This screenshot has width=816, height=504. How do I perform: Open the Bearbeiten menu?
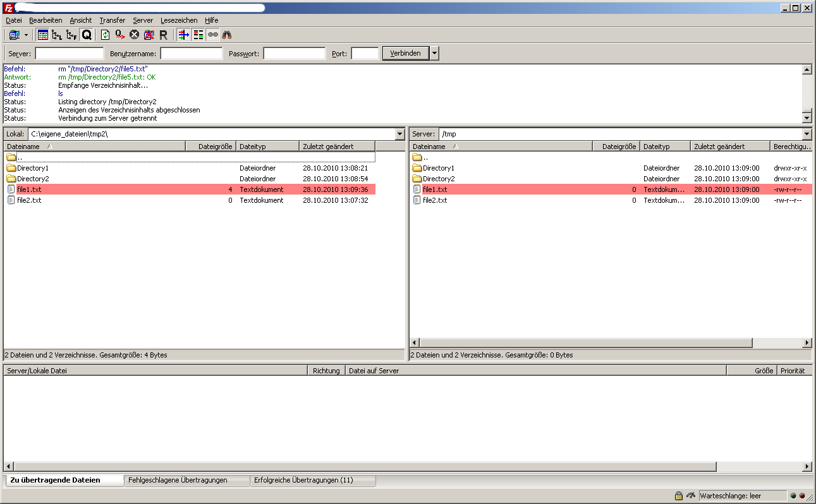tap(46, 20)
